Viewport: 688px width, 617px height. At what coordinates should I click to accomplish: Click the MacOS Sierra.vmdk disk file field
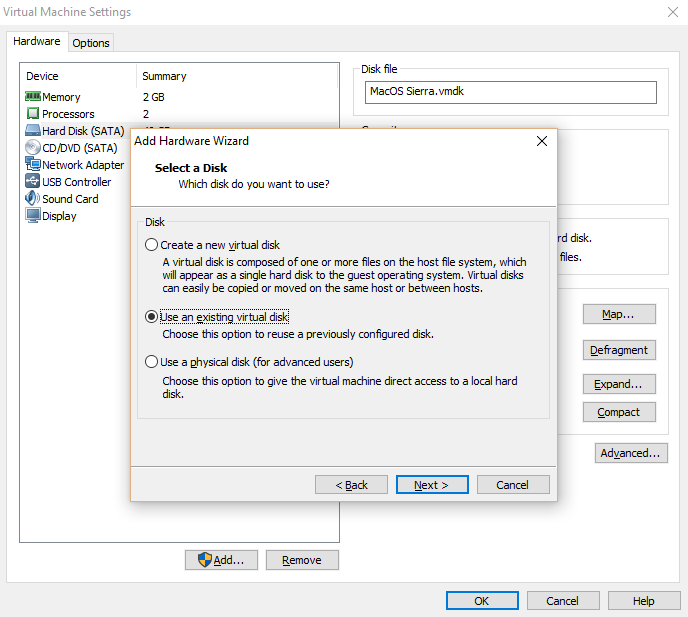511,92
